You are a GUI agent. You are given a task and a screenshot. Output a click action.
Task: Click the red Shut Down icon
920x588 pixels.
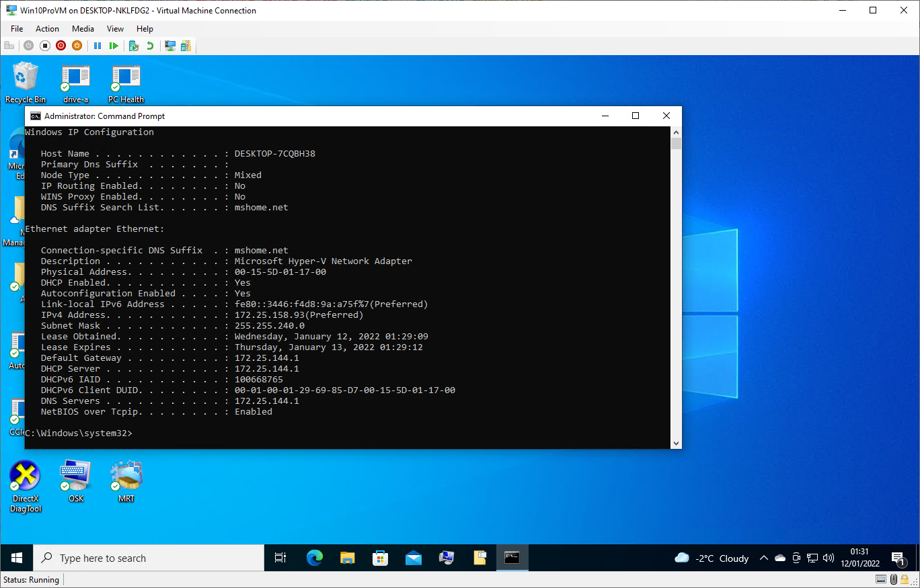pos(61,46)
